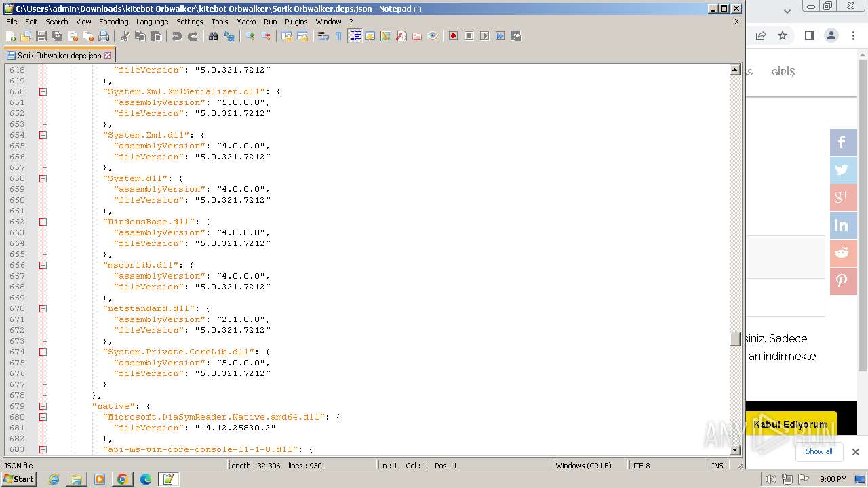
Task: Collapse the System.dll fold at line 658
Action: (43, 178)
